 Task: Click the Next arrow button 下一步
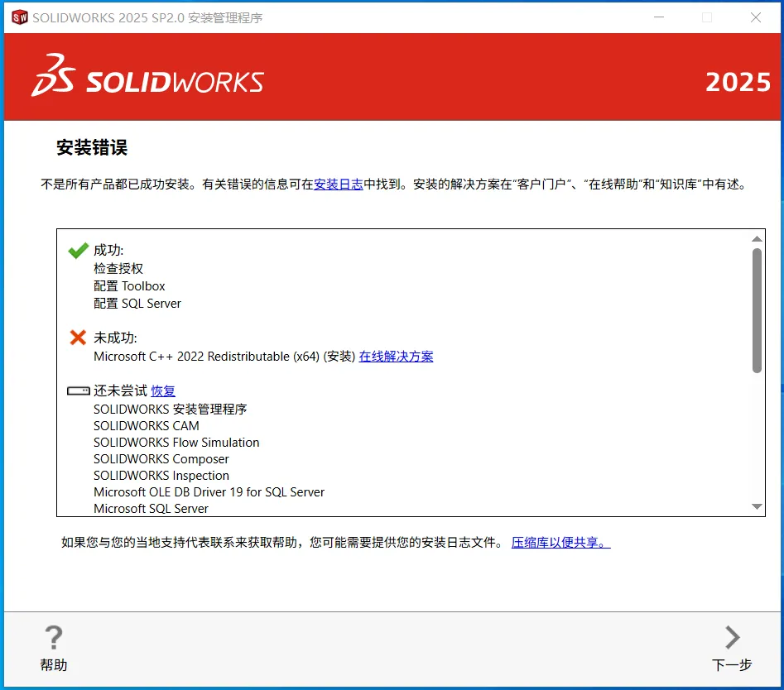732,648
